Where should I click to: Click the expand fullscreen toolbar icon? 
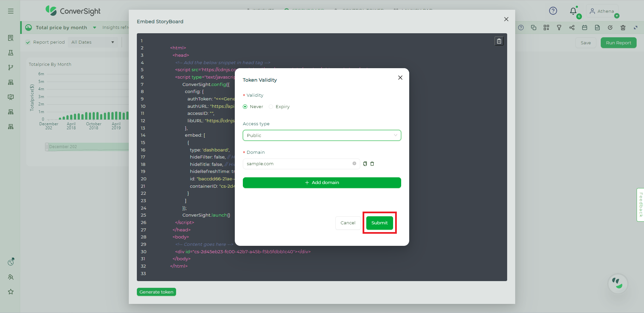pyautogui.click(x=636, y=28)
